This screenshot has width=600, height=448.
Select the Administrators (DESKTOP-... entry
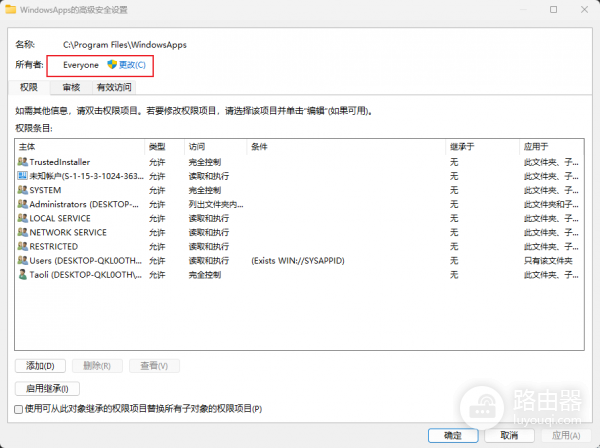299,204
